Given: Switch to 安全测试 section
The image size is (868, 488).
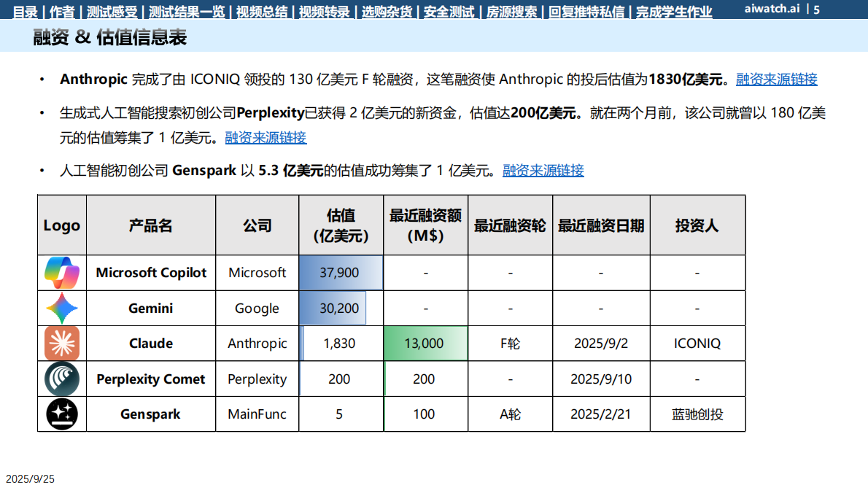Looking at the screenshot, I should (x=449, y=12).
